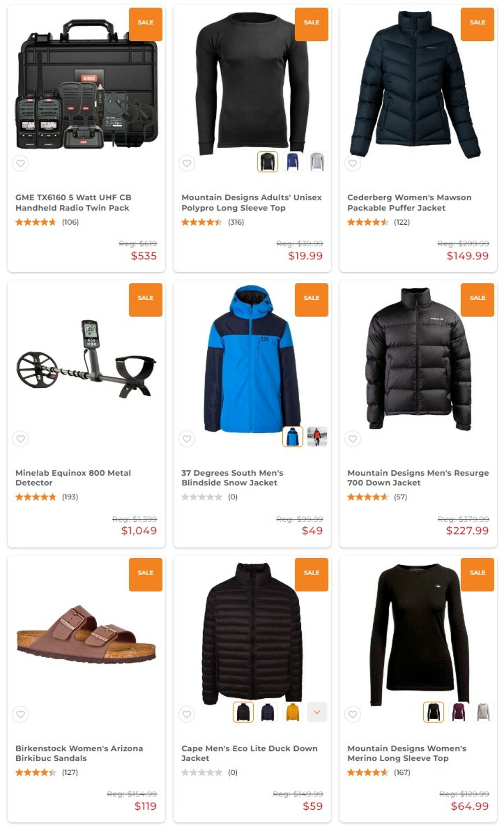Open Birkenstock Women's Arizona Birkibuc Sandals link
Image resolution: width=504 pixels, height=831 pixels.
point(79,753)
